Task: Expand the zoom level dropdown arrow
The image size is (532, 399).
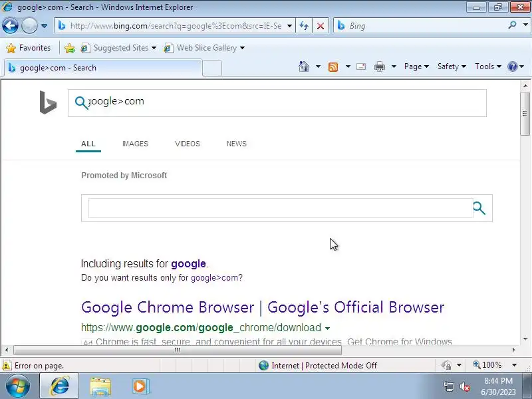Action: pos(514,365)
